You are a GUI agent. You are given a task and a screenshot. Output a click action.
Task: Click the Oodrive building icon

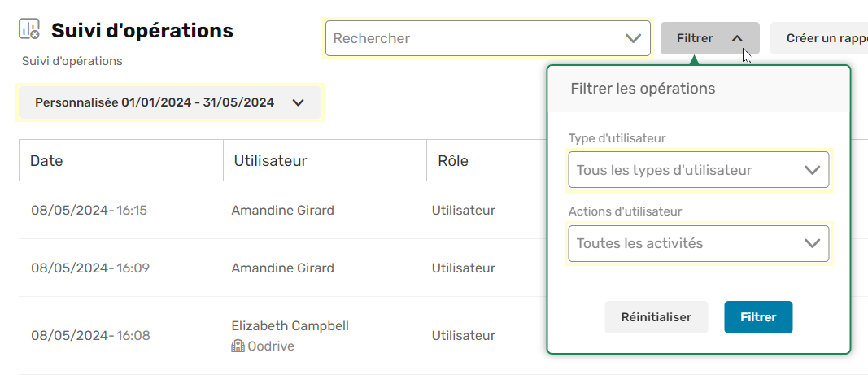(238, 346)
